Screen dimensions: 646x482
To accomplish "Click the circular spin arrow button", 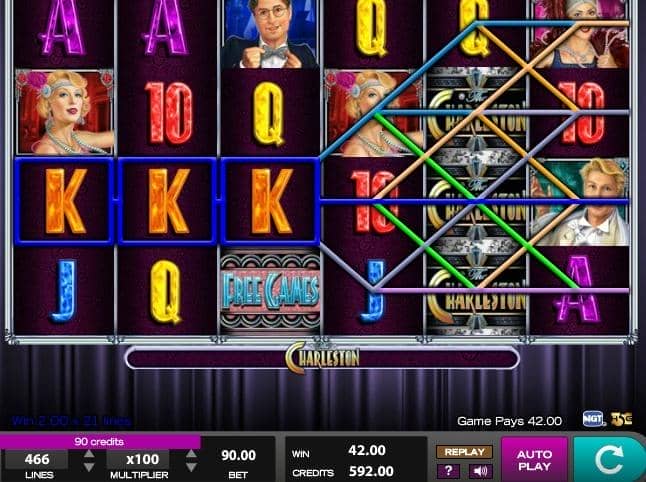I will click(x=609, y=459).
